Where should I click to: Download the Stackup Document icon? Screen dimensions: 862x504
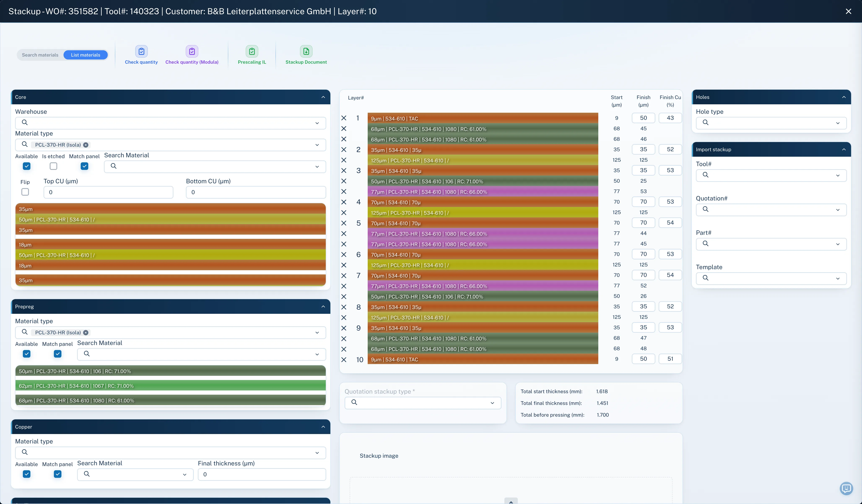pos(306,51)
